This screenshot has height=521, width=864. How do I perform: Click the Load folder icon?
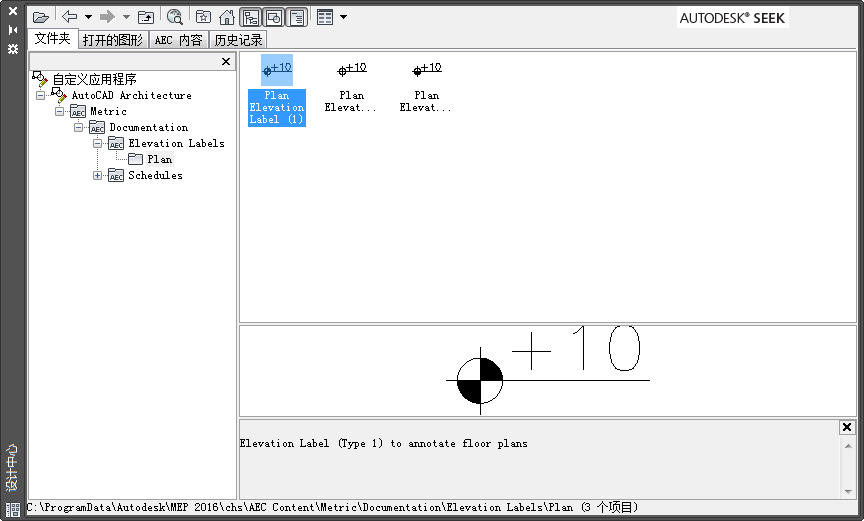41,17
